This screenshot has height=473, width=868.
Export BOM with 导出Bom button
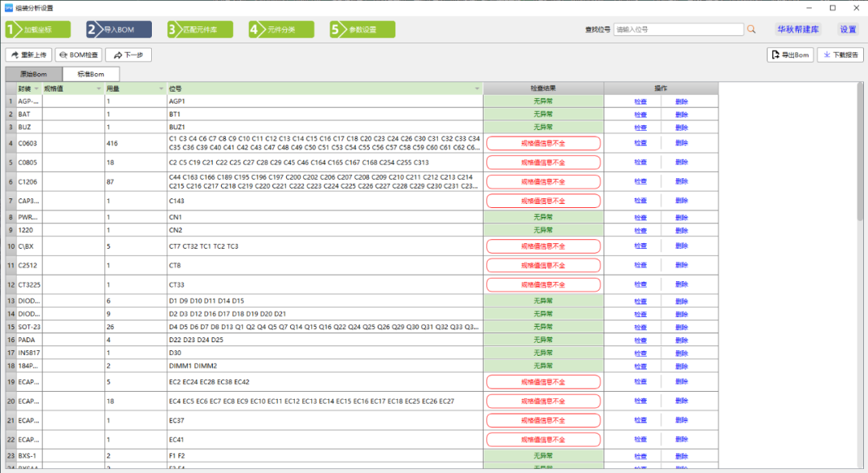click(790, 55)
